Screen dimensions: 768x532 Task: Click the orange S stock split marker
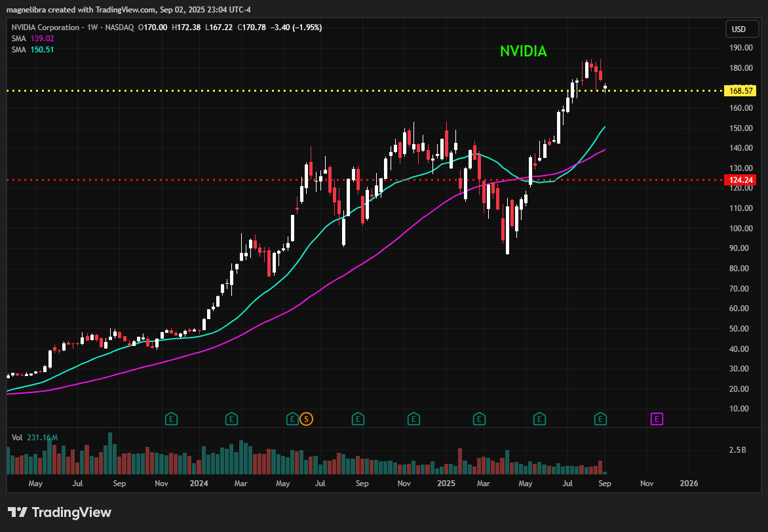point(307,419)
